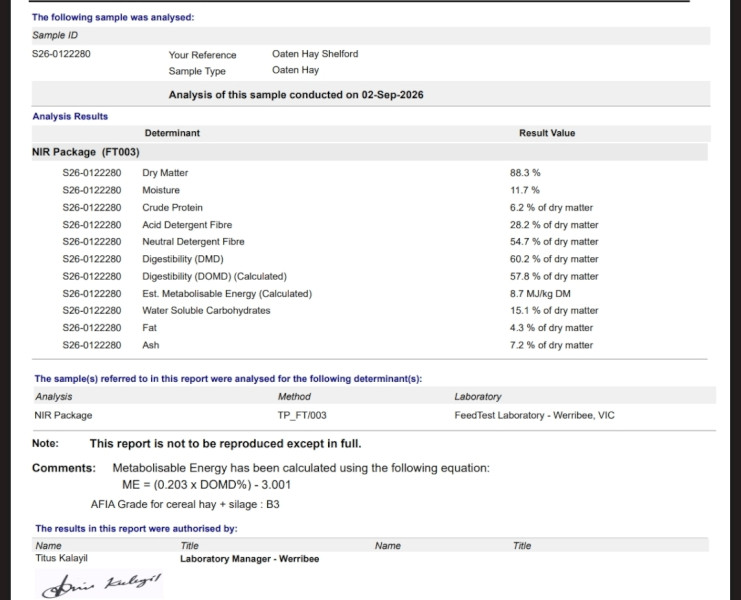Click the 'Digestibility (DMD)' determinant

point(182,259)
